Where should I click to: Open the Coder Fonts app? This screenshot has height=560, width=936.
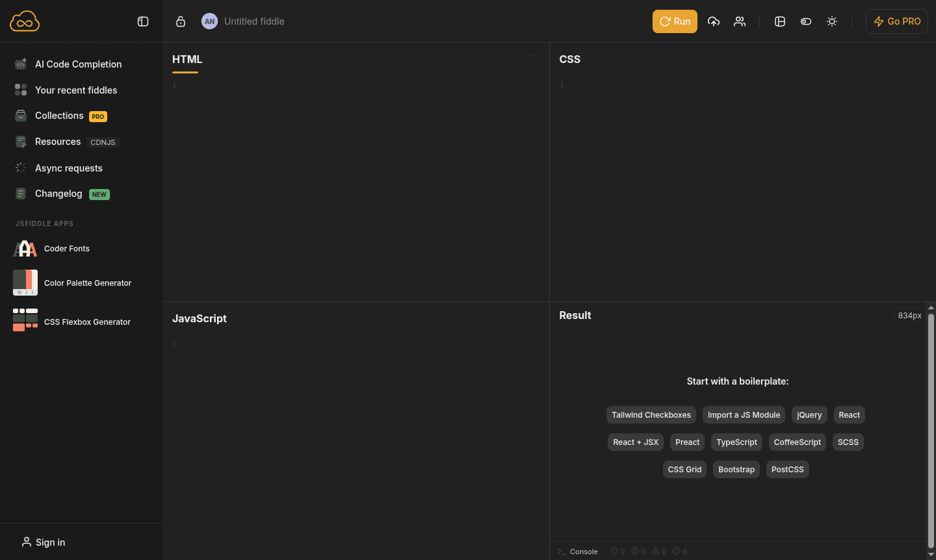tap(66, 248)
